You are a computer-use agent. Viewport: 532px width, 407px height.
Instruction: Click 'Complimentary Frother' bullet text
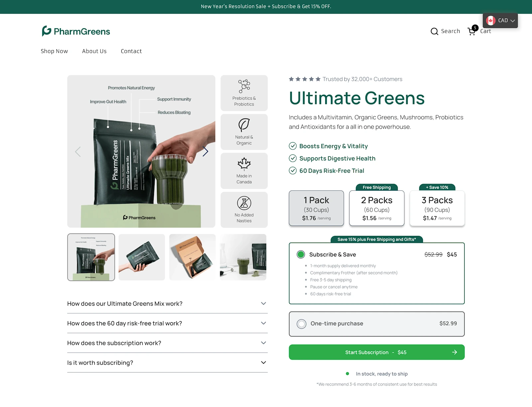tap(354, 273)
